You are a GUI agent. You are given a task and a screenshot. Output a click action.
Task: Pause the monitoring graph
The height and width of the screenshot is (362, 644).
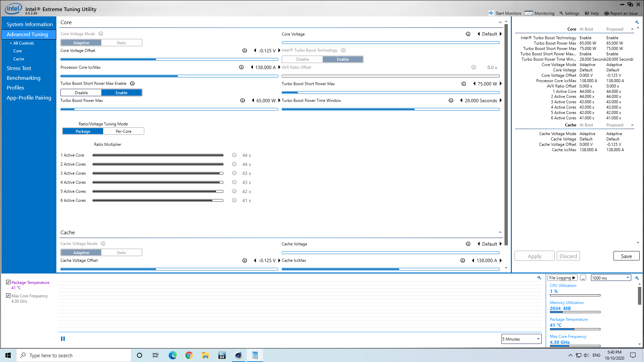tap(63, 339)
